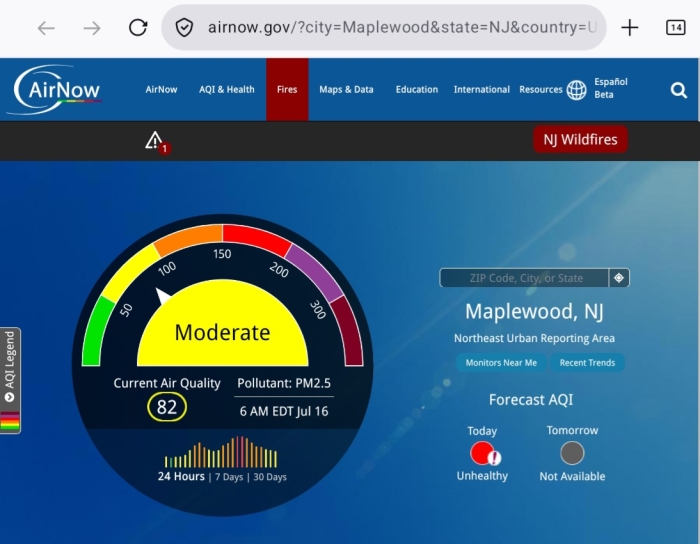Open Recent Trends
This screenshot has width=700, height=544.
click(587, 362)
